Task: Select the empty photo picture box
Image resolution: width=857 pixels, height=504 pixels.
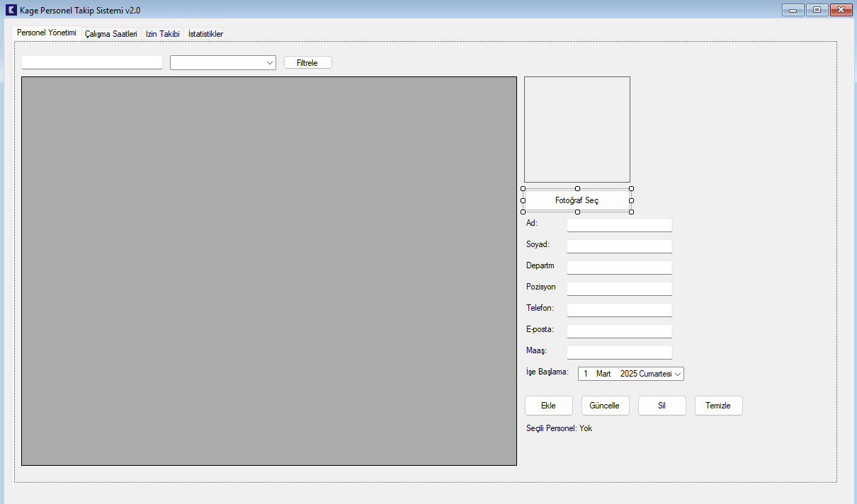Action: click(x=577, y=130)
